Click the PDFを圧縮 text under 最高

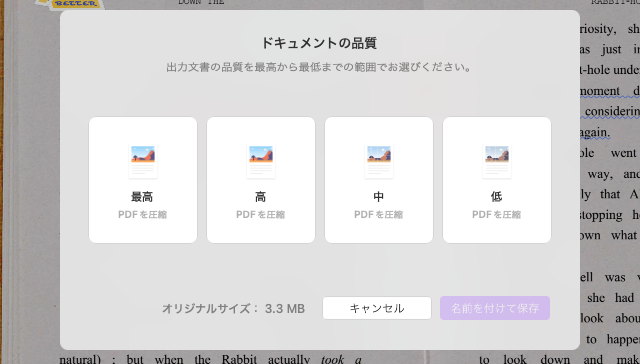(x=142, y=215)
